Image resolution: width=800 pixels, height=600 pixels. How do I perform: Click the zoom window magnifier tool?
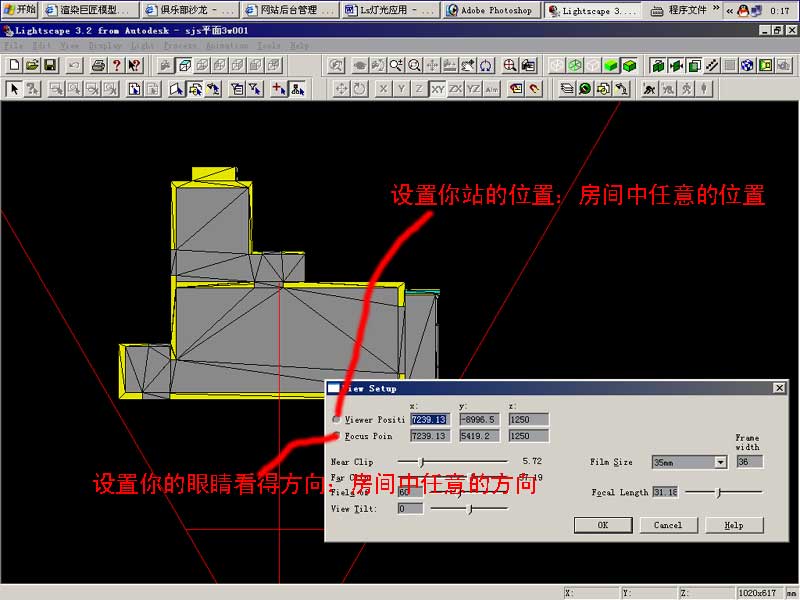[x=414, y=65]
